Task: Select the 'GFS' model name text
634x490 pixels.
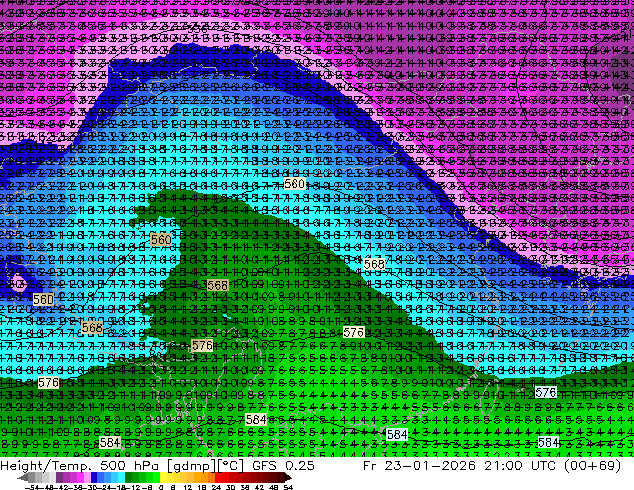Action: (x=264, y=465)
